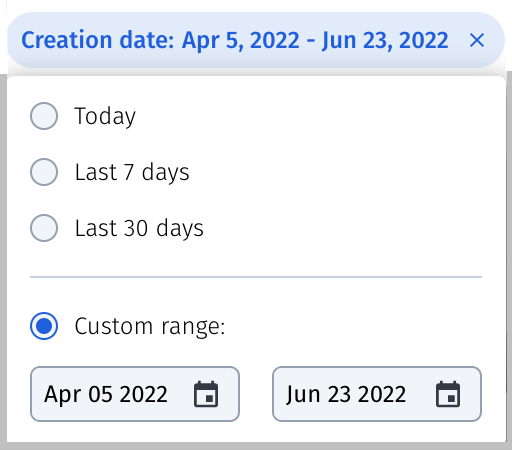Click 'Apr 5, 2022' in the filter chip
512x450 pixels.
click(x=240, y=41)
